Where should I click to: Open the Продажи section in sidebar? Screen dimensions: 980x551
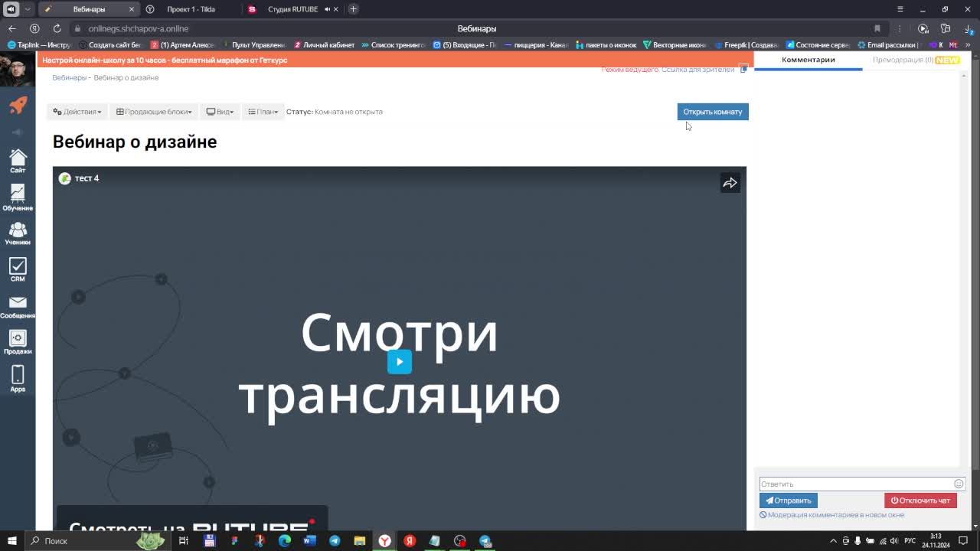pos(18,342)
